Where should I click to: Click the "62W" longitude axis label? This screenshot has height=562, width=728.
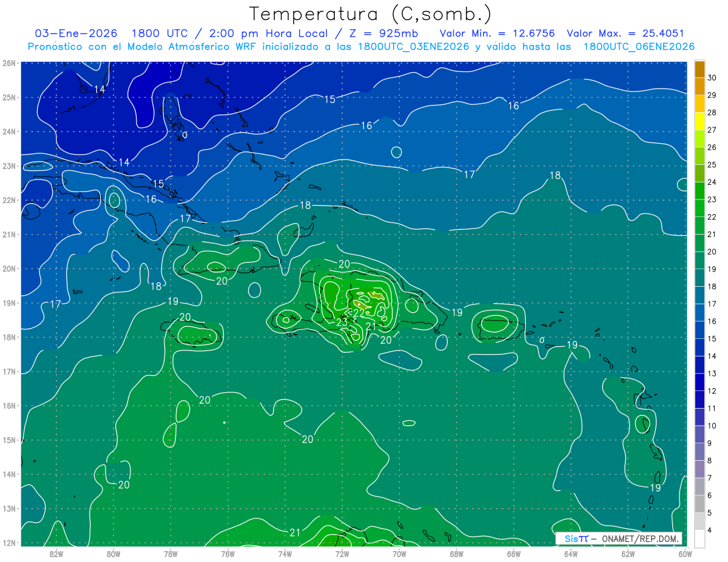(x=628, y=553)
